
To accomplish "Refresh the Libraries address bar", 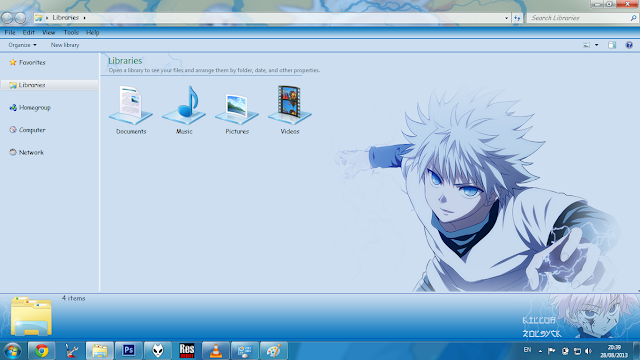I will tap(517, 18).
